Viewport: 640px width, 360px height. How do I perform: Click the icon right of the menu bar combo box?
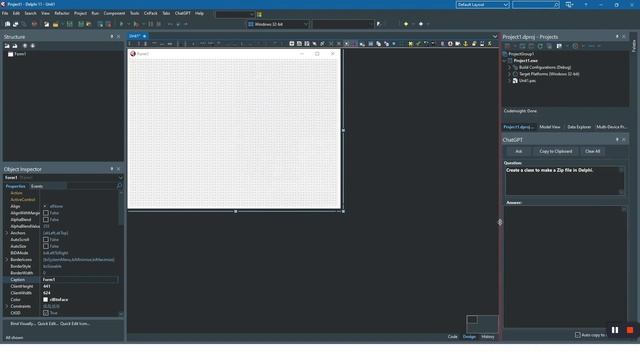coord(260,14)
